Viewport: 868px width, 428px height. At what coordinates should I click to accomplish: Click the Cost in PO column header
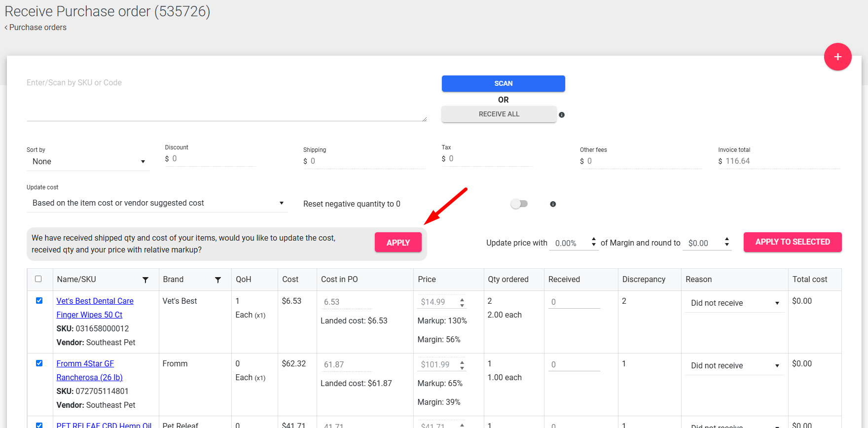(339, 280)
